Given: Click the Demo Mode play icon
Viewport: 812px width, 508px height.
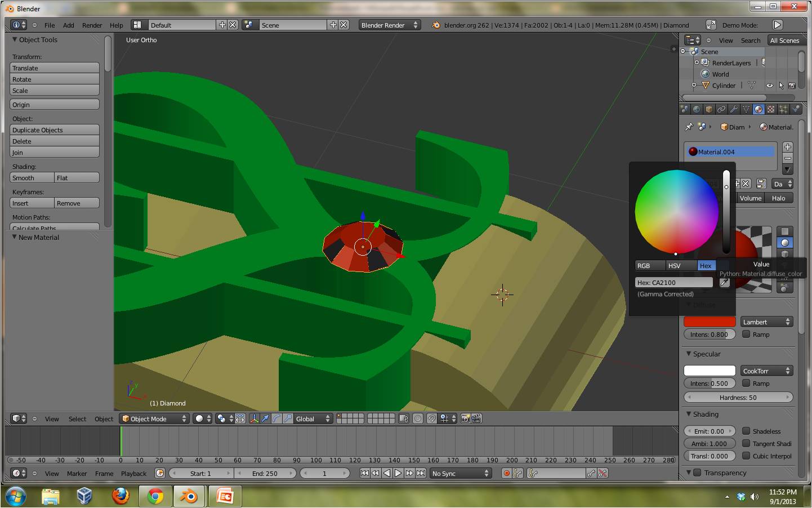Looking at the screenshot, I should click(778, 25).
